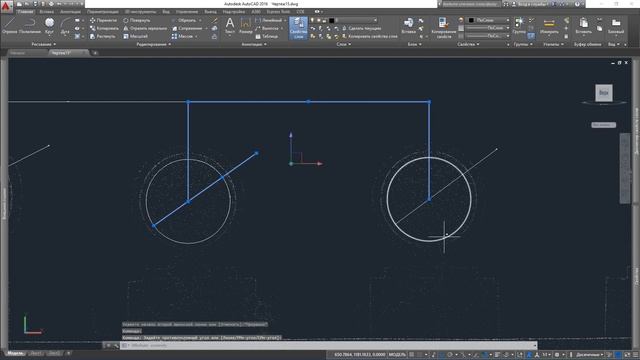Toggle workspace gear in status bar
This screenshot has height=360, width=640.
click(557, 355)
